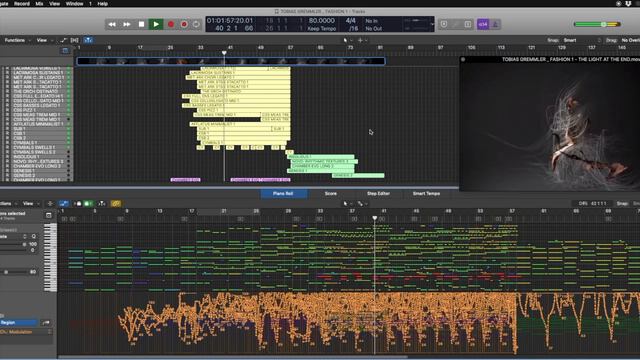
Task: Click the tempo value 80.0000
Action: [x=321, y=20]
